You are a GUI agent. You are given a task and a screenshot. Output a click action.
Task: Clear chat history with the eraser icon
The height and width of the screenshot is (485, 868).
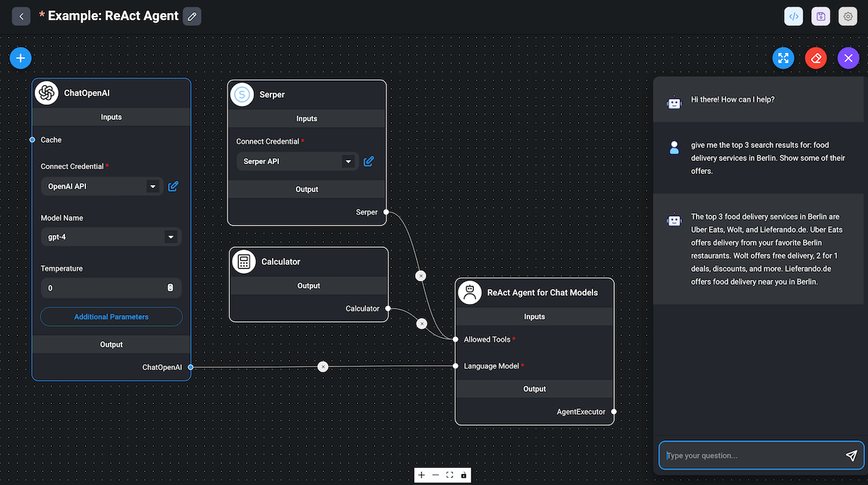pos(815,58)
